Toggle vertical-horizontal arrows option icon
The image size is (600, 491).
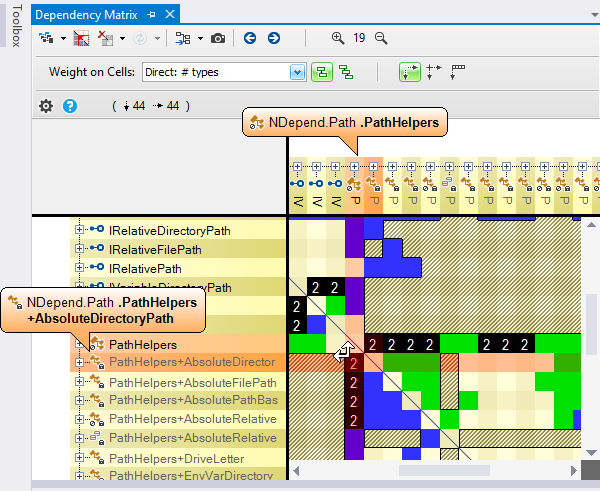pos(433,72)
